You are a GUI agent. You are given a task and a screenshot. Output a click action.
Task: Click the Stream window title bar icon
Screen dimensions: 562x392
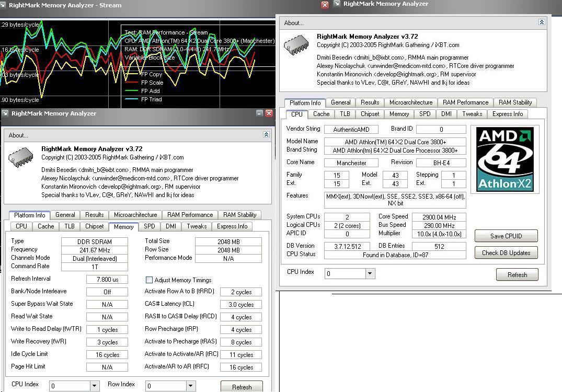coord(3,5)
